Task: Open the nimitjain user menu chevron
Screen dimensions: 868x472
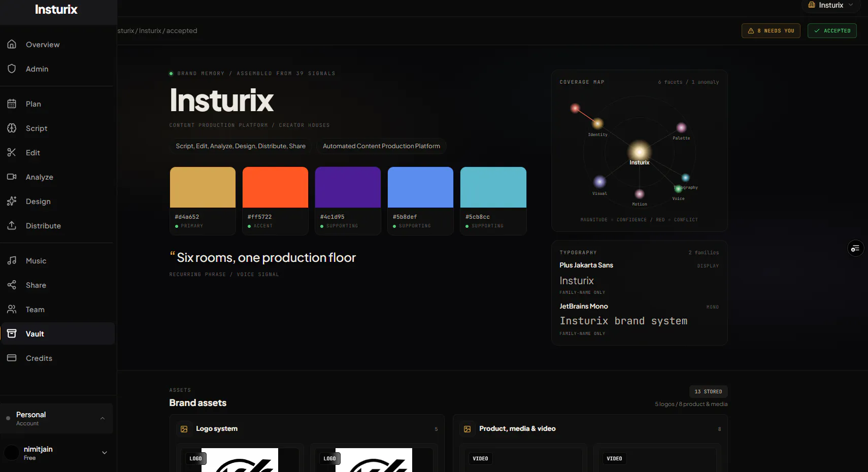Action: pos(105,453)
